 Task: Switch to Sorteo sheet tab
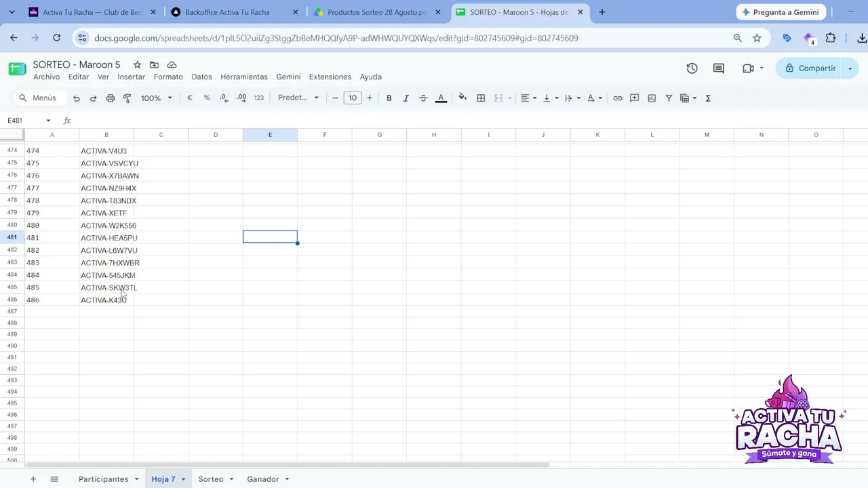[x=210, y=479]
